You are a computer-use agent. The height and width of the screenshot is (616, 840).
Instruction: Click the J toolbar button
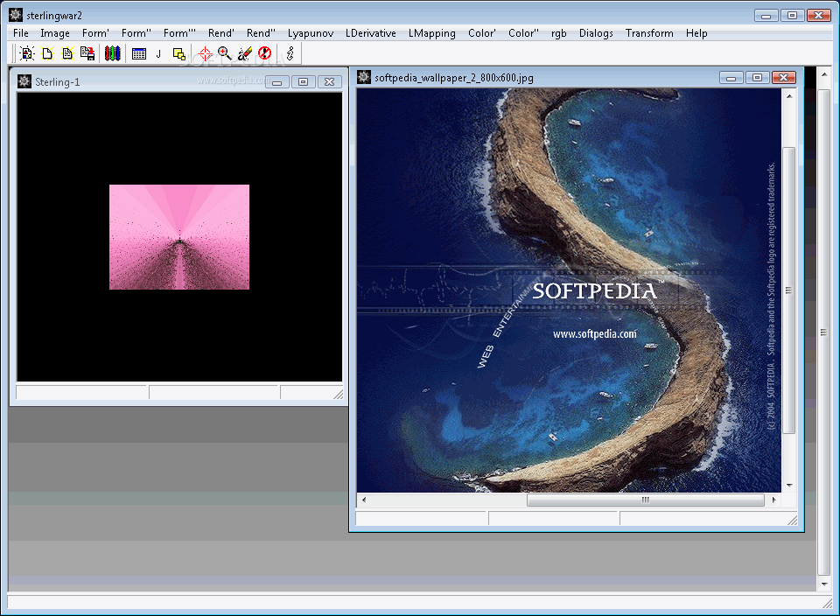coord(158,53)
